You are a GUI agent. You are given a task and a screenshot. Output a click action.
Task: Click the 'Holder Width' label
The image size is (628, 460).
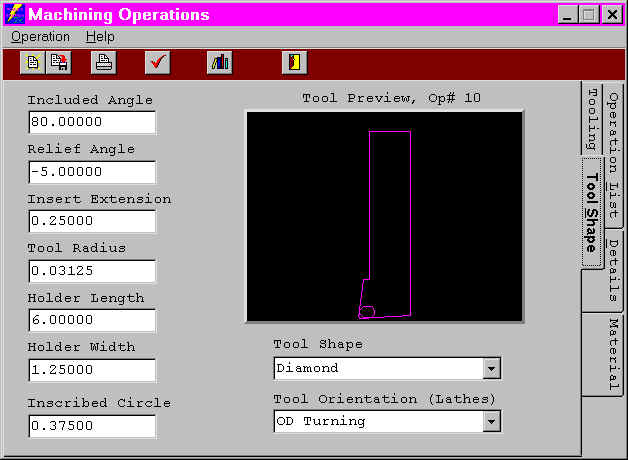tap(81, 347)
